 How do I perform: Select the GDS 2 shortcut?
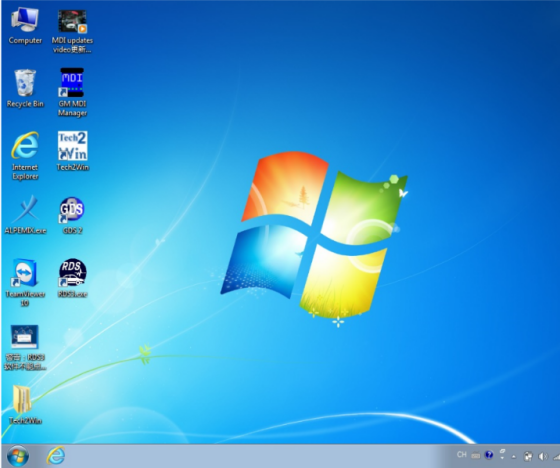(x=72, y=215)
